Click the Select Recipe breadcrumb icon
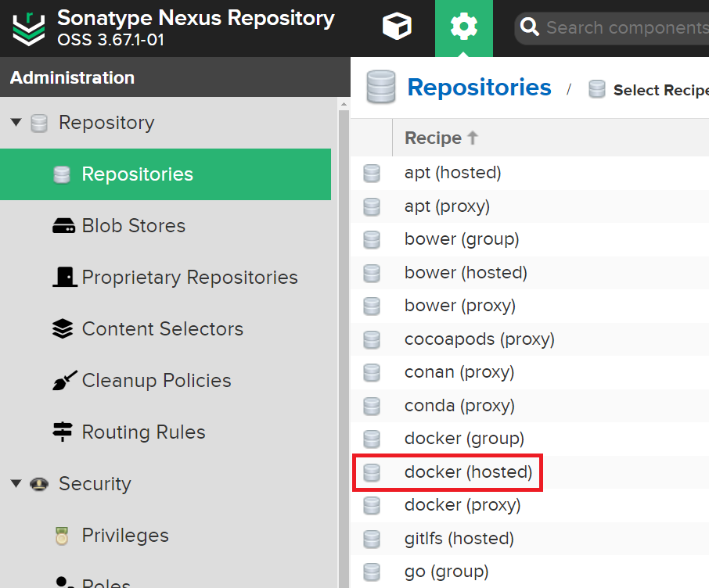 click(x=597, y=89)
